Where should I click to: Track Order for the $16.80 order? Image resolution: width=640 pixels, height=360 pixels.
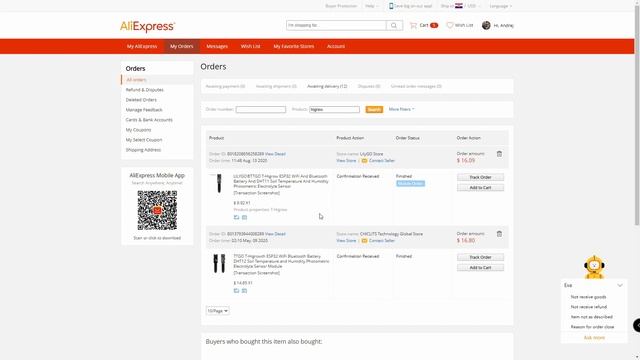(480, 257)
